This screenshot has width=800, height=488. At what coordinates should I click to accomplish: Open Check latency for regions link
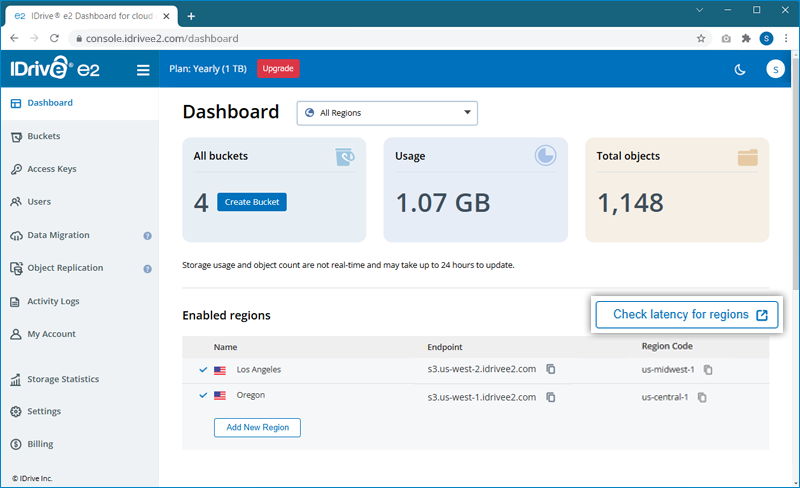(x=687, y=314)
